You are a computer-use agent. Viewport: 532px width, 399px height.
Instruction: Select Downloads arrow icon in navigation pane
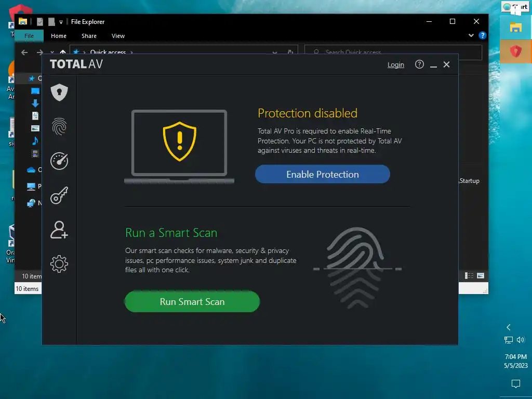[x=35, y=103]
